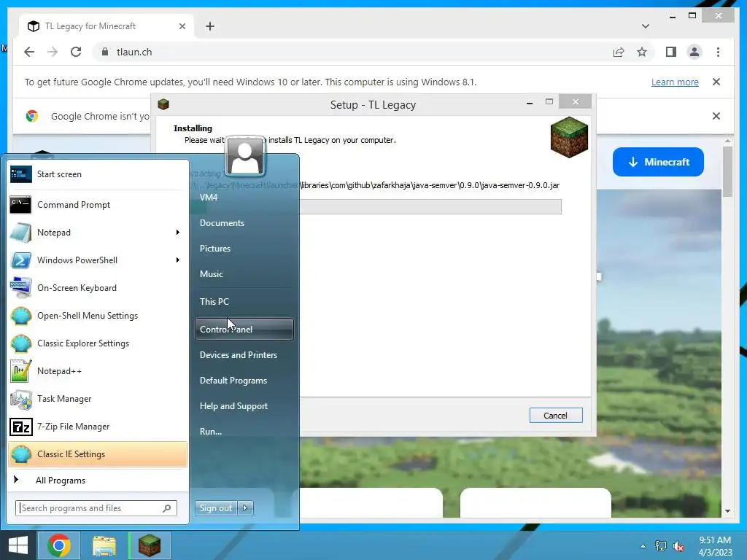Screen dimensions: 747x560
Task: Click the muted volume tray icon
Action: tap(678, 546)
